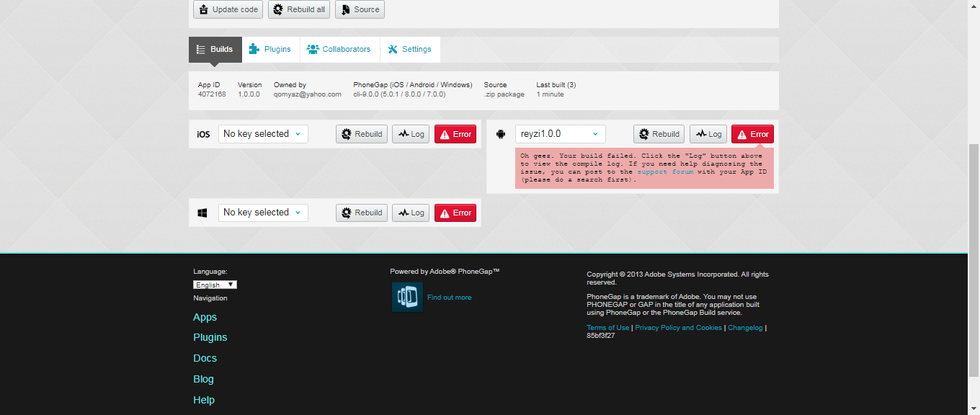Switch to the Builds tab

coord(215,49)
